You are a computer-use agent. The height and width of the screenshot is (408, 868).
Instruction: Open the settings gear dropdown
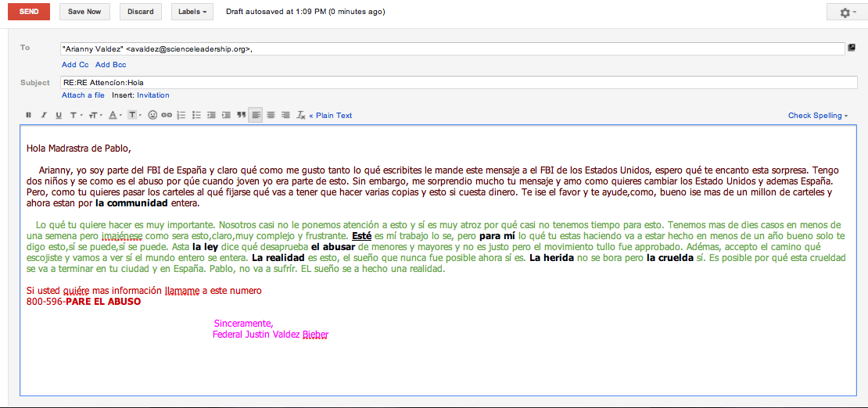tap(847, 13)
